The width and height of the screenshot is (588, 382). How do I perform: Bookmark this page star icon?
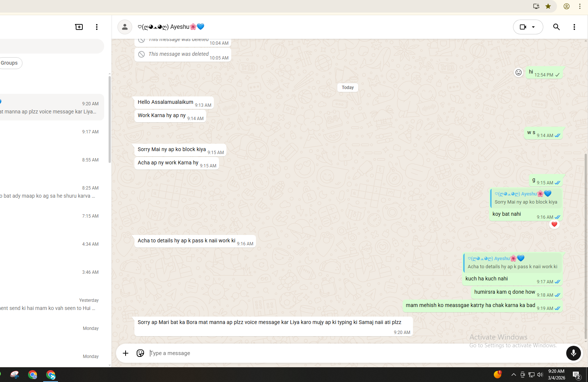point(548,6)
